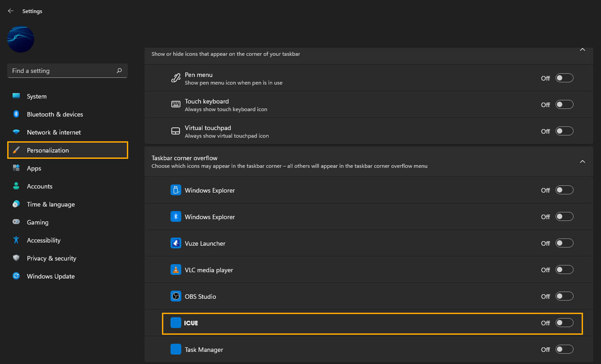The image size is (601, 364).
Task: Open the Gaming settings label
Action: click(x=37, y=222)
